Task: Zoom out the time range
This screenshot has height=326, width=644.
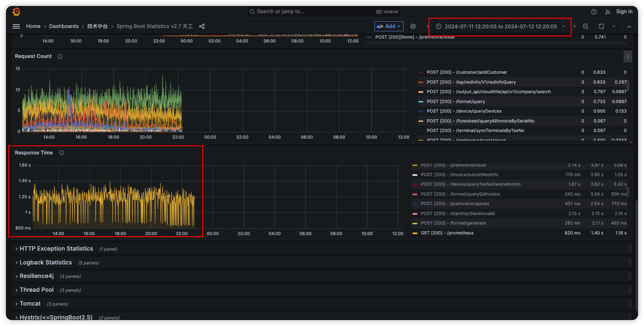Action: pyautogui.click(x=585, y=26)
